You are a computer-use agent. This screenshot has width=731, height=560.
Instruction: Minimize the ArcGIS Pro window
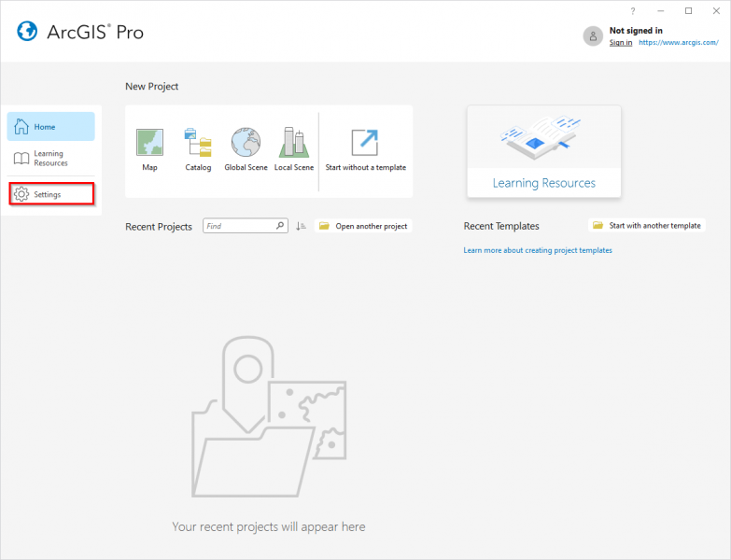661,10
